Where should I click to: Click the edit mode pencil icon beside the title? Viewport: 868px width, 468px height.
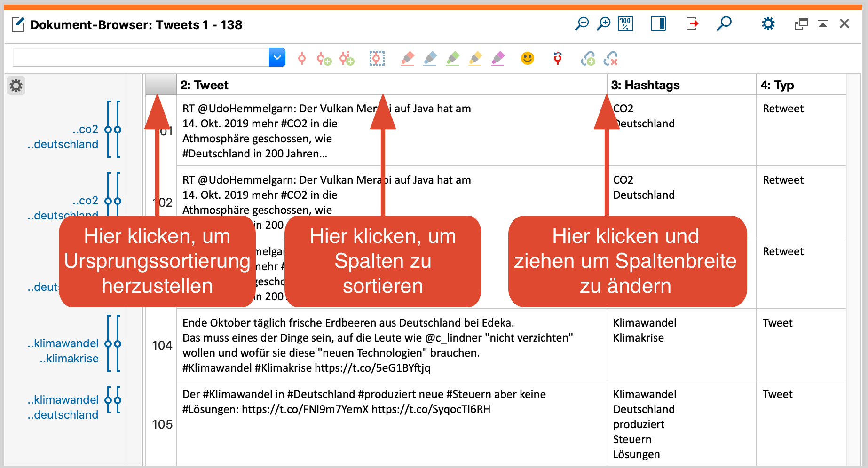(x=18, y=24)
